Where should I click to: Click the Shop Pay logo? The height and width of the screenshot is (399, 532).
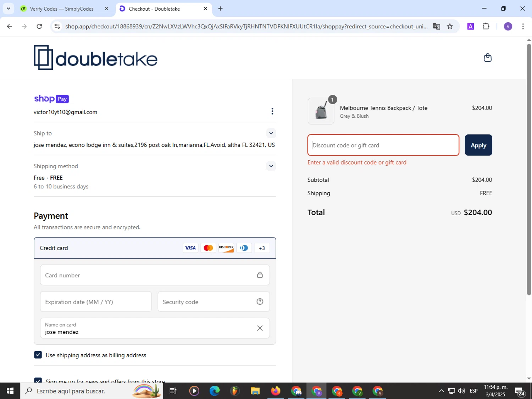51,99
